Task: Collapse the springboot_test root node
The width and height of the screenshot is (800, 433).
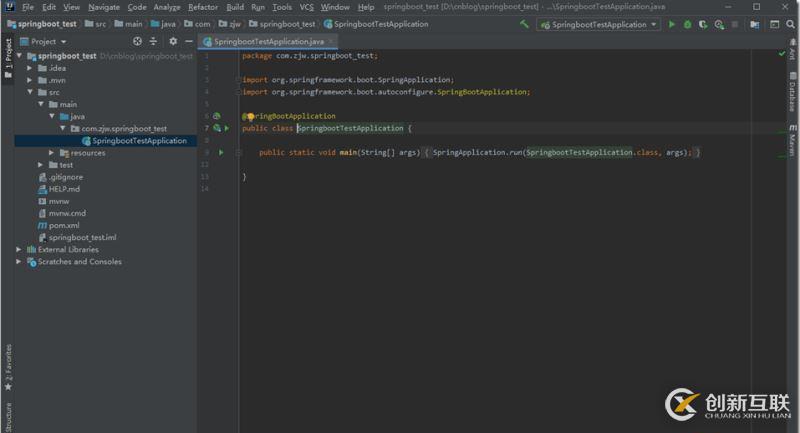Action: coord(19,56)
